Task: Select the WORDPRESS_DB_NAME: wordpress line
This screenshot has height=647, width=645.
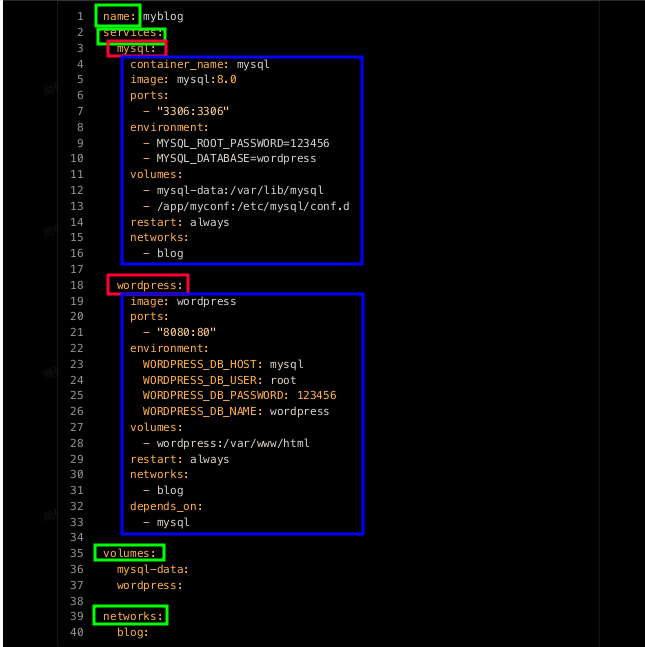Action: pos(236,411)
